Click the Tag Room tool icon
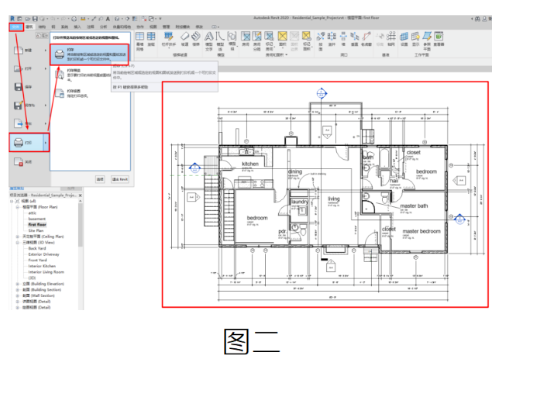Image resolution: width=547 pixels, height=395 pixels. point(269,36)
